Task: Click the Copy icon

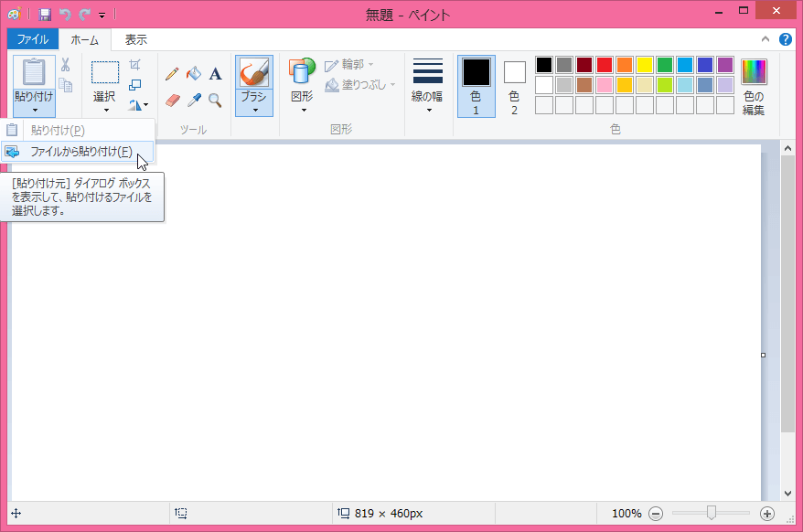Action: click(x=66, y=85)
